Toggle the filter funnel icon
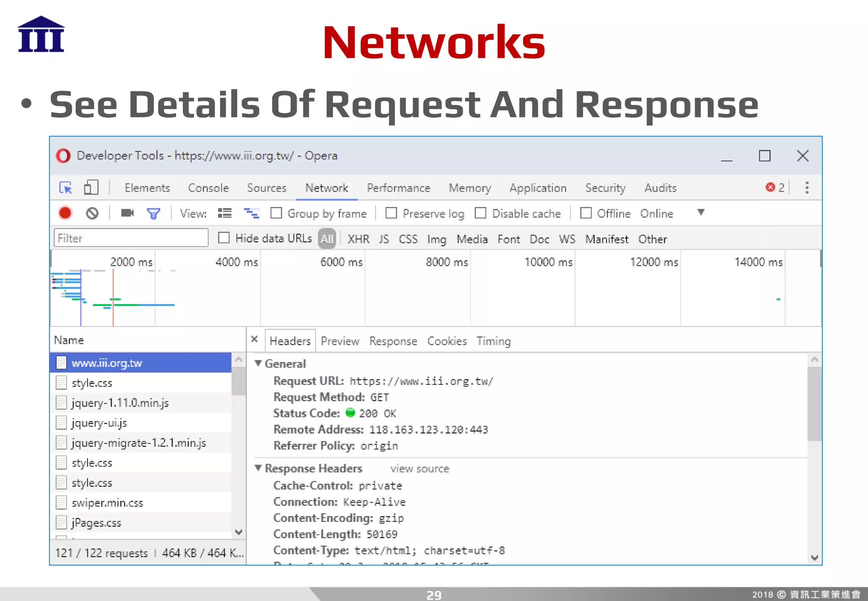The image size is (868, 601). tap(153, 213)
